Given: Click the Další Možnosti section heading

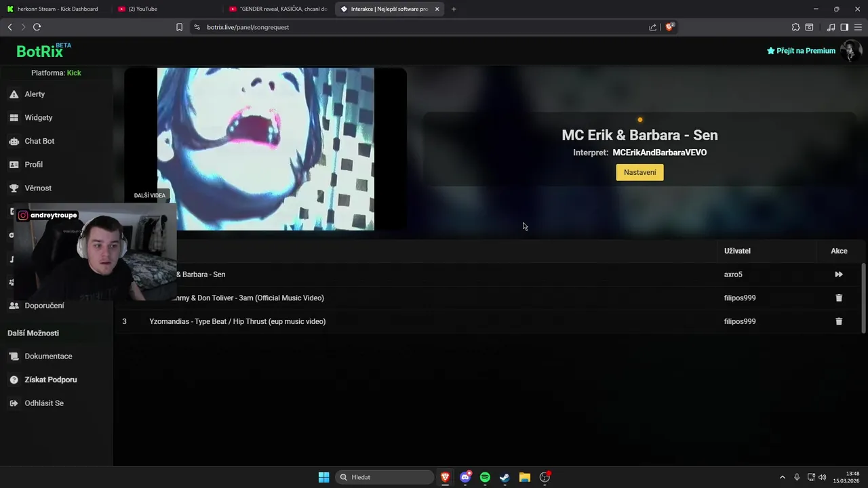Looking at the screenshot, I should (x=33, y=333).
